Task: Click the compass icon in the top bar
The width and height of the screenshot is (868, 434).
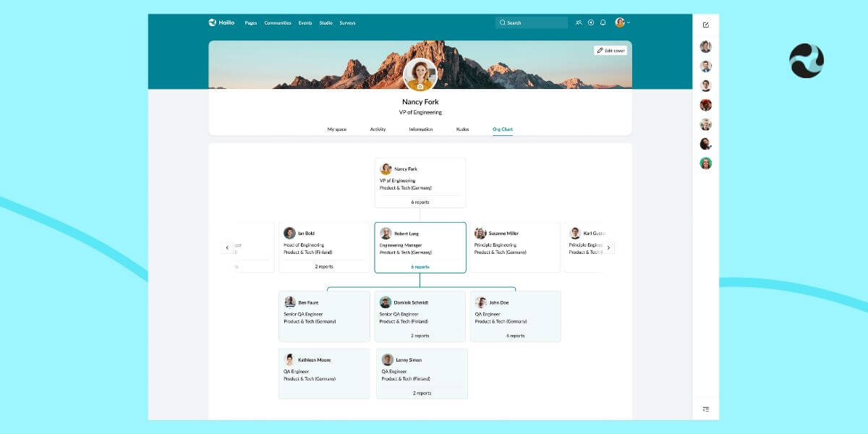Action: tap(591, 22)
